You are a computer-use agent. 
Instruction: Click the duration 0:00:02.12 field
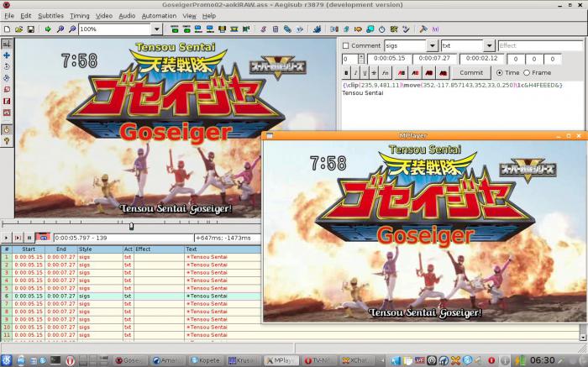[x=481, y=59]
